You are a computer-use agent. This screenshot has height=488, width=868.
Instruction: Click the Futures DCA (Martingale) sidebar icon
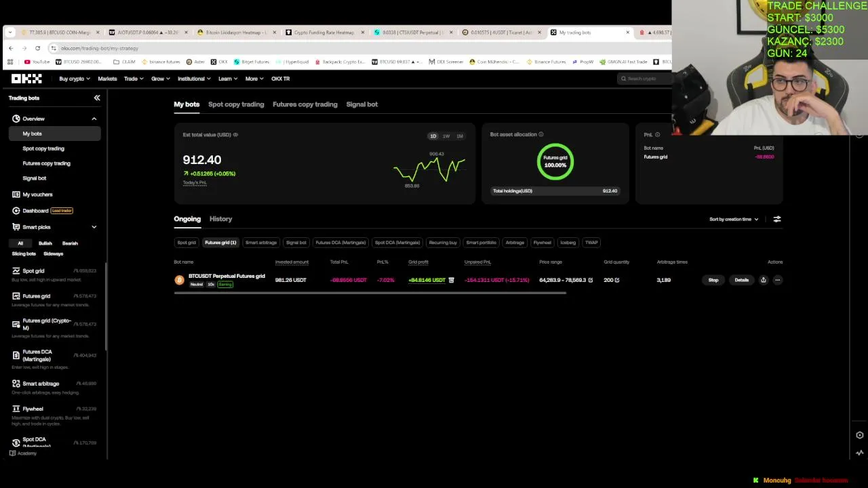16,355
